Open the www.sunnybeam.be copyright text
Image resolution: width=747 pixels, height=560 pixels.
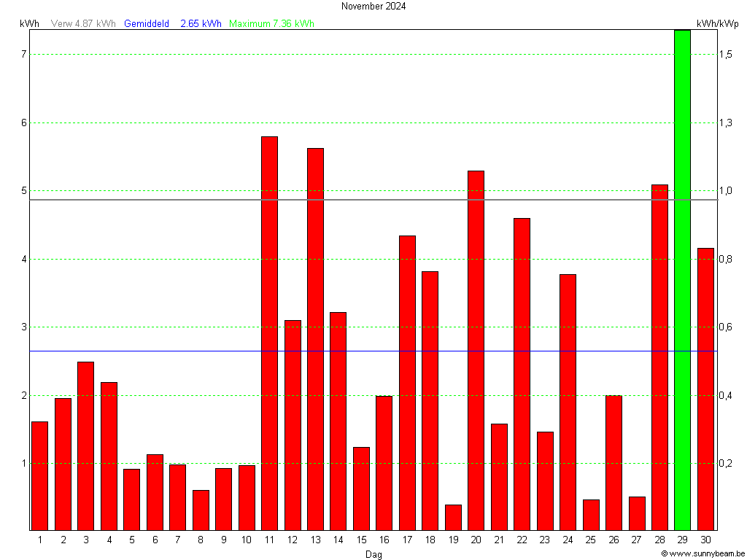point(703,553)
